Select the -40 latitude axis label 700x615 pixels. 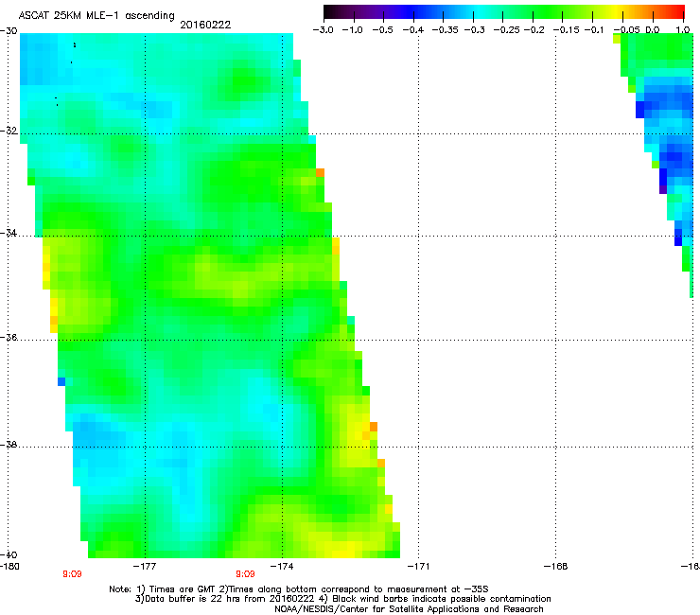[9, 554]
